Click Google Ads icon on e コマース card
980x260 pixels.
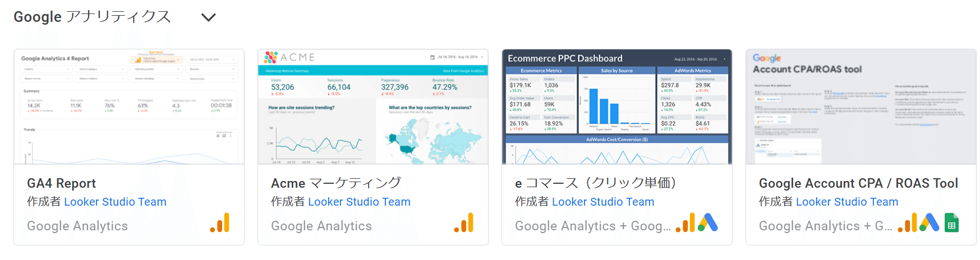(707, 223)
